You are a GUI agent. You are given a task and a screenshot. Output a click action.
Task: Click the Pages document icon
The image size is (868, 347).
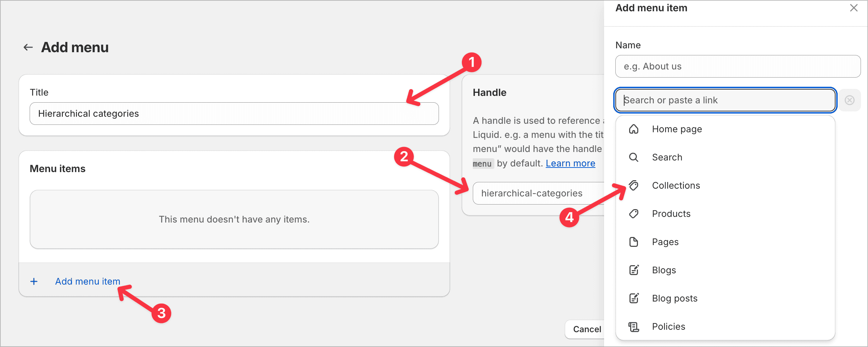[634, 242]
